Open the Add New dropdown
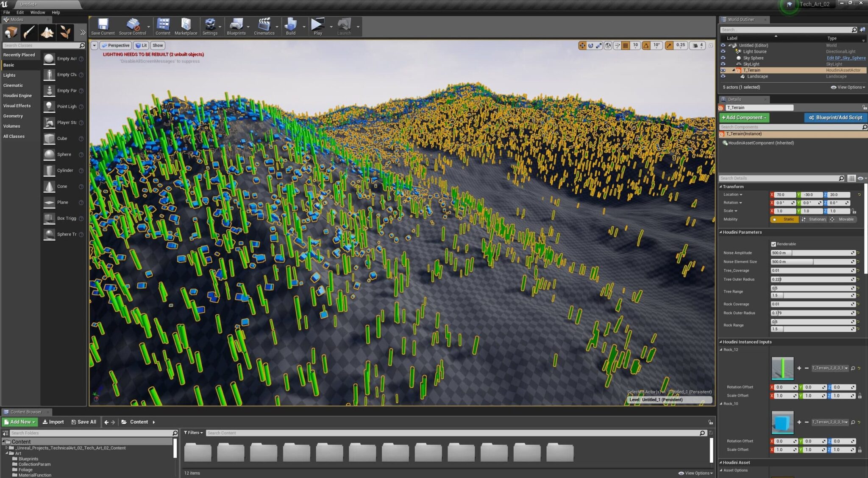This screenshot has height=478, width=868. point(20,422)
